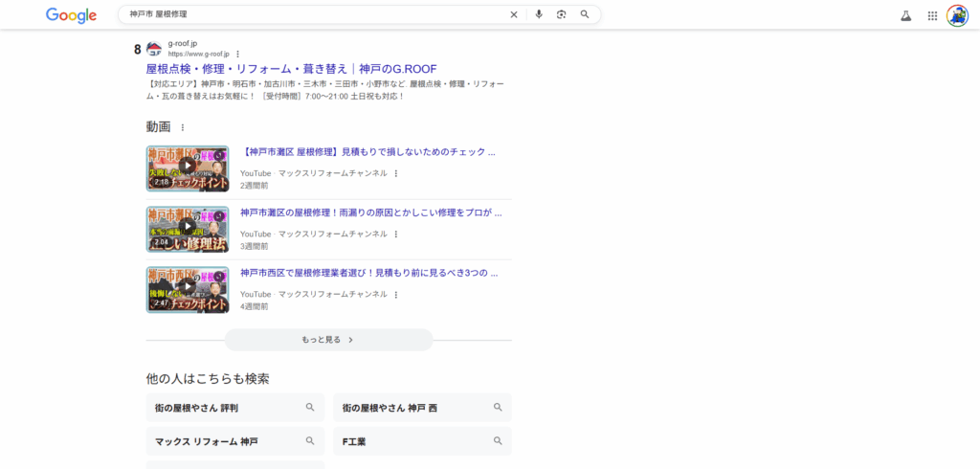Open more options next to g-roof.jp URL
The height and width of the screenshot is (469, 980).
click(x=238, y=55)
